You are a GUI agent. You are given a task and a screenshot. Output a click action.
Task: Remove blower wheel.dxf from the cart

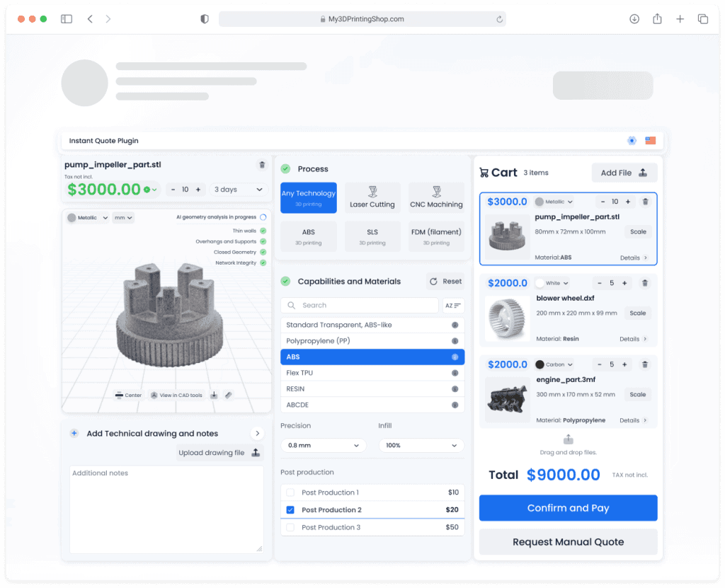click(644, 283)
